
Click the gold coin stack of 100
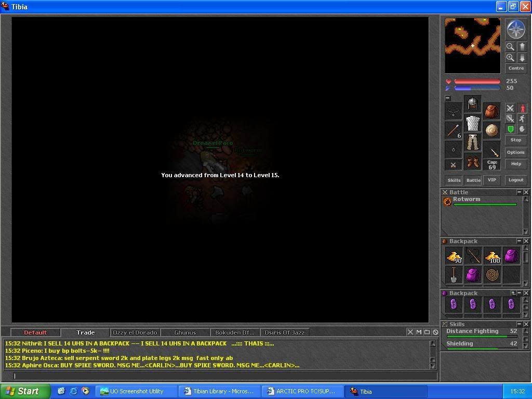coord(493,256)
